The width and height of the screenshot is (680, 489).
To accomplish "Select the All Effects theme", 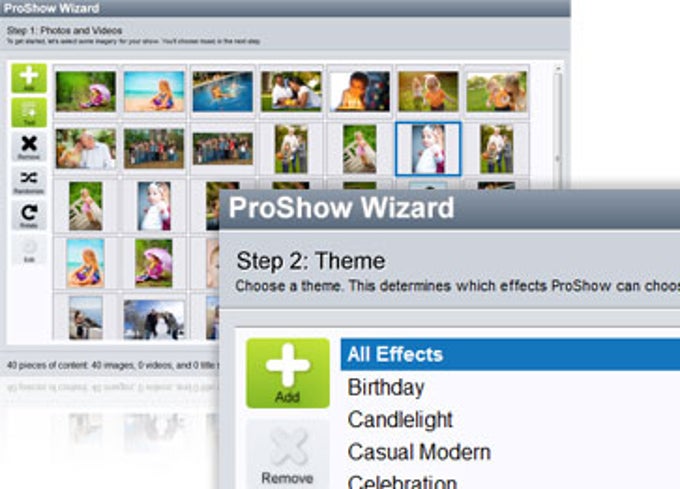I will pyautogui.click(x=510, y=355).
